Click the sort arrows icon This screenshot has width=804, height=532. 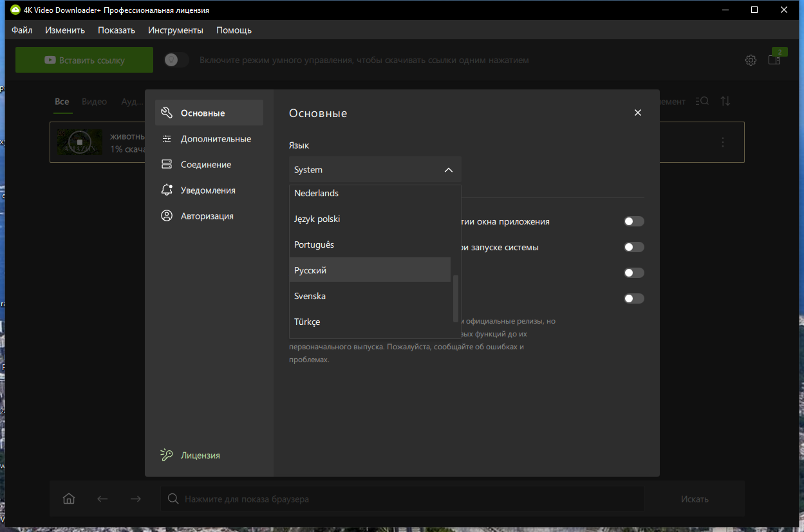coord(725,101)
